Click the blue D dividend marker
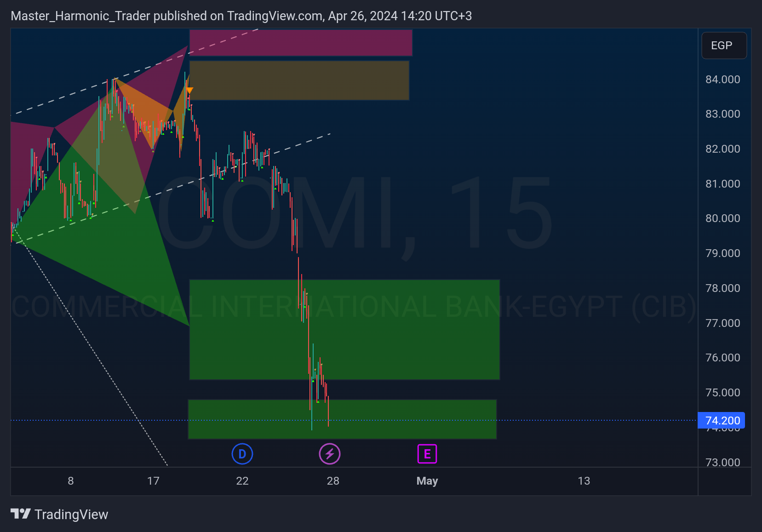The width and height of the screenshot is (762, 532). pos(242,454)
